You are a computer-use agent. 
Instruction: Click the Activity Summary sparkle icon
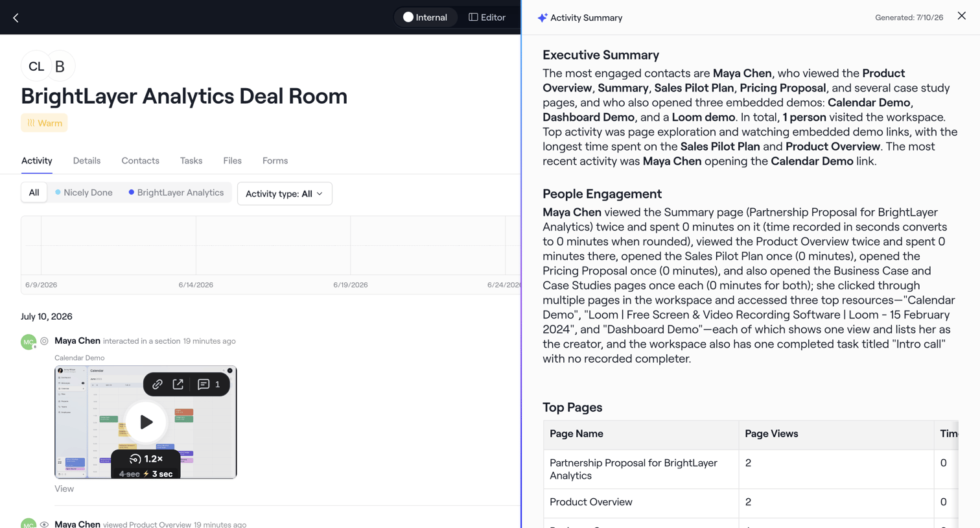(x=542, y=18)
